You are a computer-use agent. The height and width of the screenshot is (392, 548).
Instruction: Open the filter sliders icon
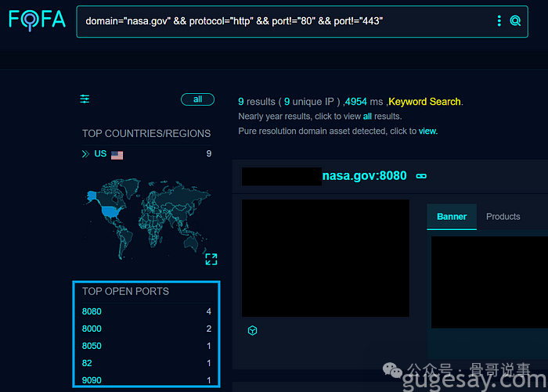coord(85,99)
